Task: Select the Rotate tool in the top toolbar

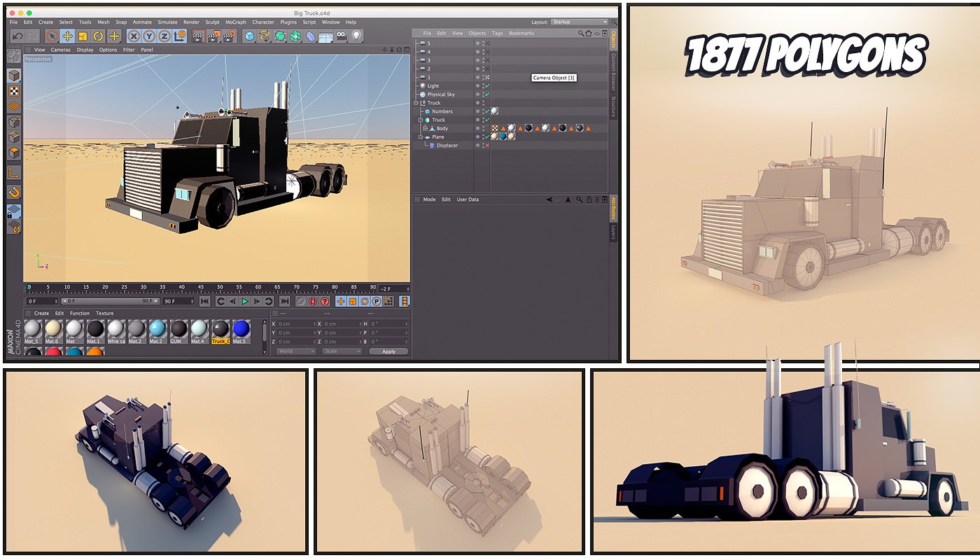Action: tap(99, 36)
